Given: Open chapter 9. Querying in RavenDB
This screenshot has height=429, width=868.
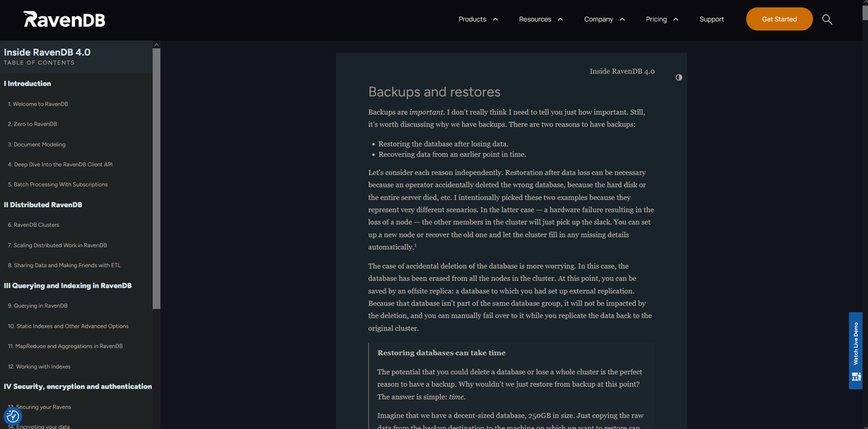Looking at the screenshot, I should click(x=38, y=306).
